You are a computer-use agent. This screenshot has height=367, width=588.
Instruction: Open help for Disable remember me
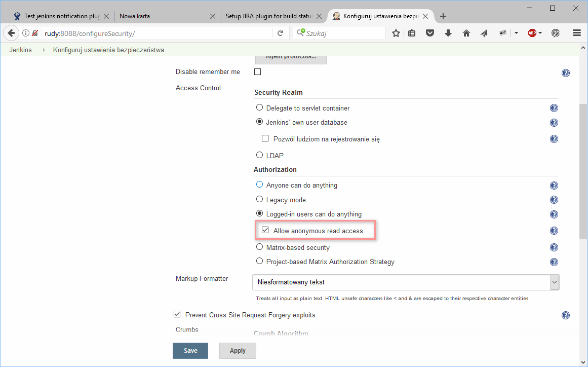click(566, 73)
